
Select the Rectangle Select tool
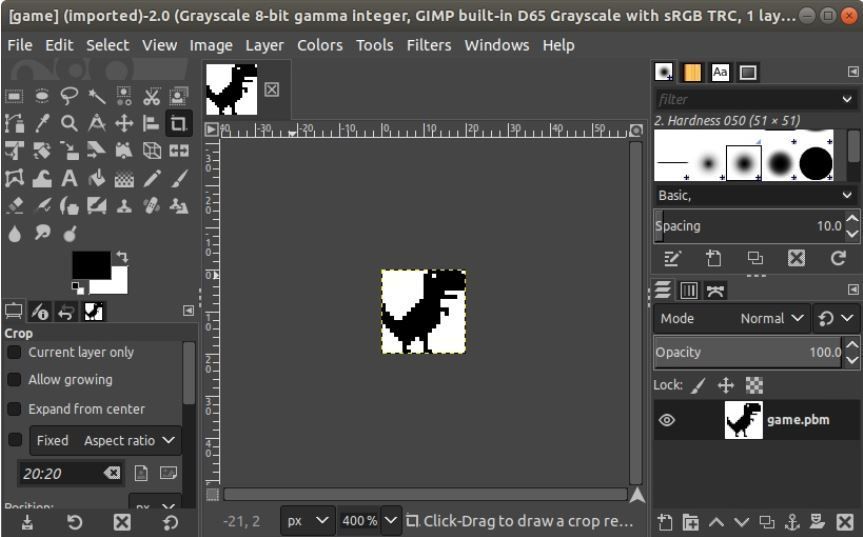[x=14, y=97]
